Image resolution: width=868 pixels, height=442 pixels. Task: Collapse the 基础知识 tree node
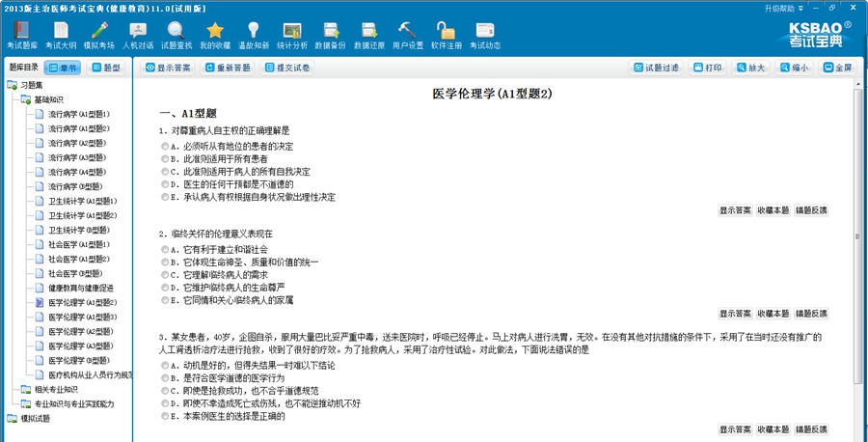(x=25, y=99)
